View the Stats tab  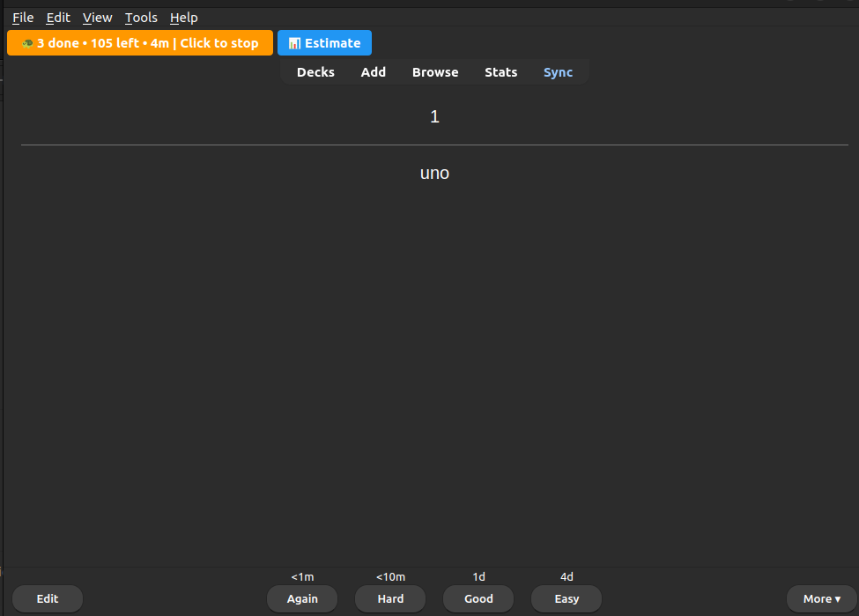(x=500, y=72)
